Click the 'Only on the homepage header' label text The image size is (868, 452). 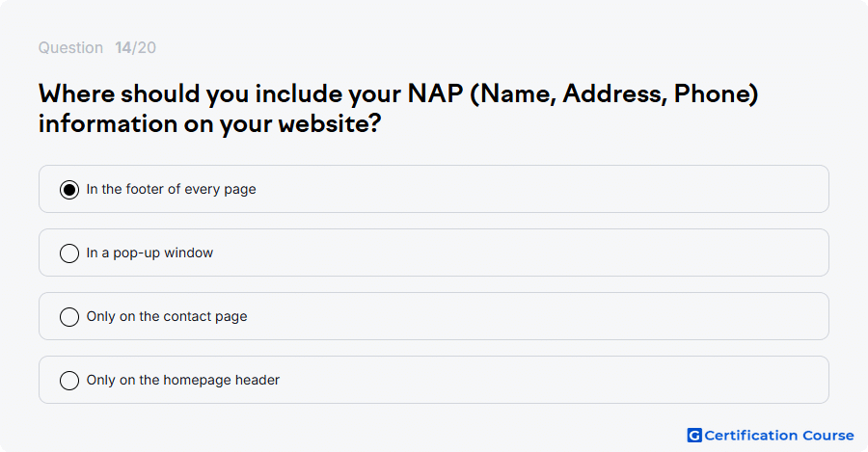pos(182,380)
